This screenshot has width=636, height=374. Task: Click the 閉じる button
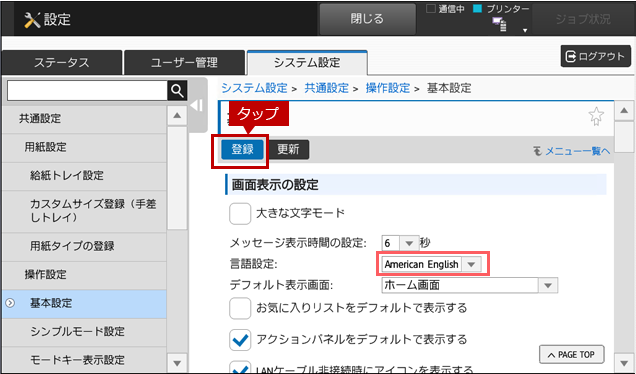(x=367, y=19)
